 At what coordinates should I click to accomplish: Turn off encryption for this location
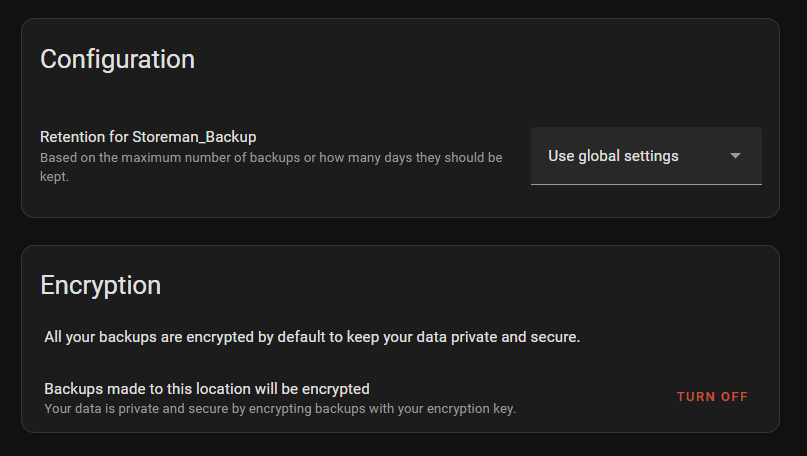[712, 397]
